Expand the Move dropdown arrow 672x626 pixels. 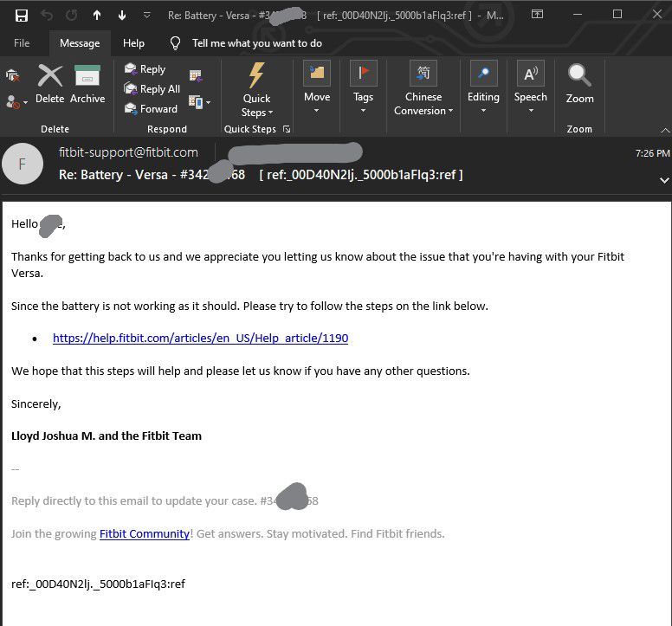click(317, 111)
